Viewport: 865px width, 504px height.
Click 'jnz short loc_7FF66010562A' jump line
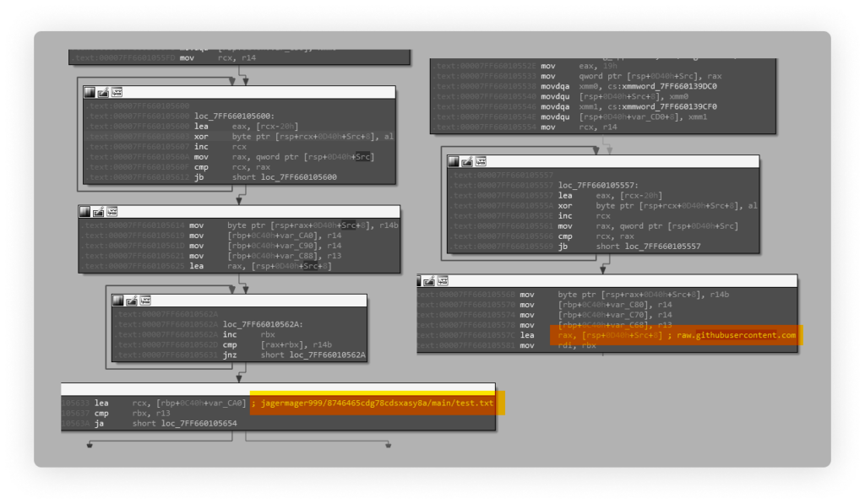(239, 355)
